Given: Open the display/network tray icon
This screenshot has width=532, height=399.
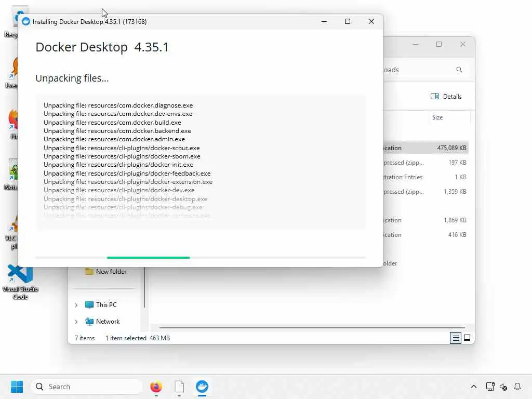Looking at the screenshot, I should tap(490, 387).
